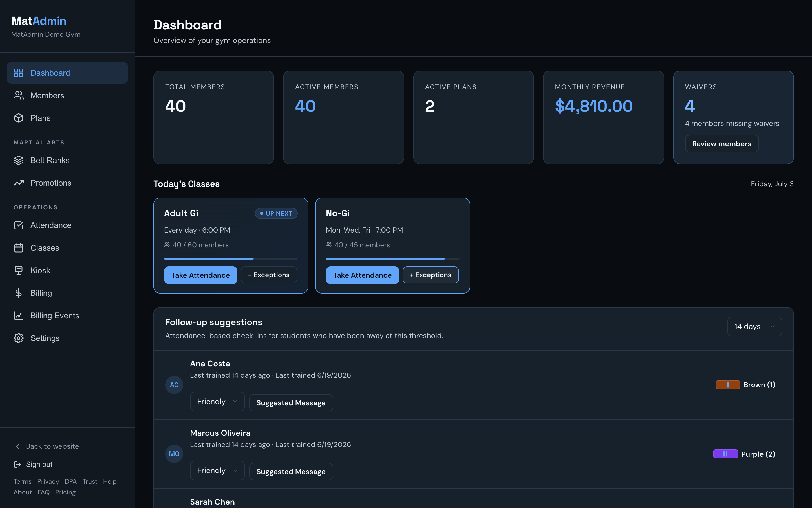Click the Classes calendar icon
The image size is (812, 508).
click(x=18, y=248)
